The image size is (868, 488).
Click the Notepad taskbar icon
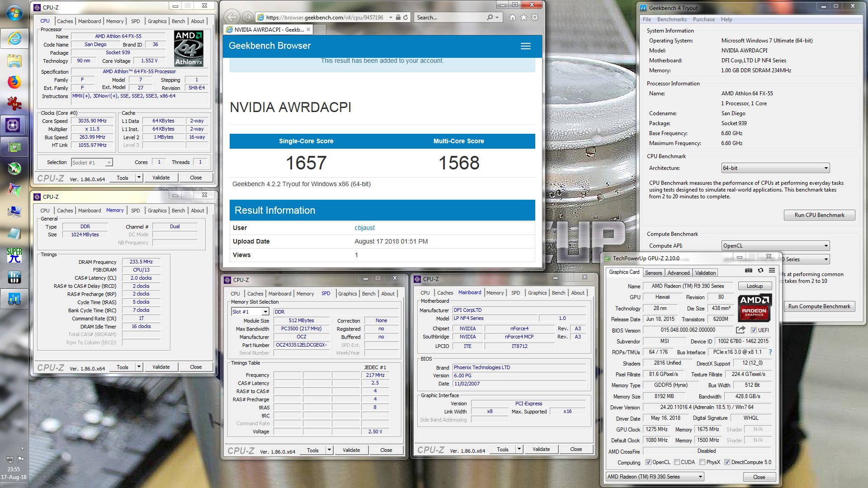(x=14, y=234)
